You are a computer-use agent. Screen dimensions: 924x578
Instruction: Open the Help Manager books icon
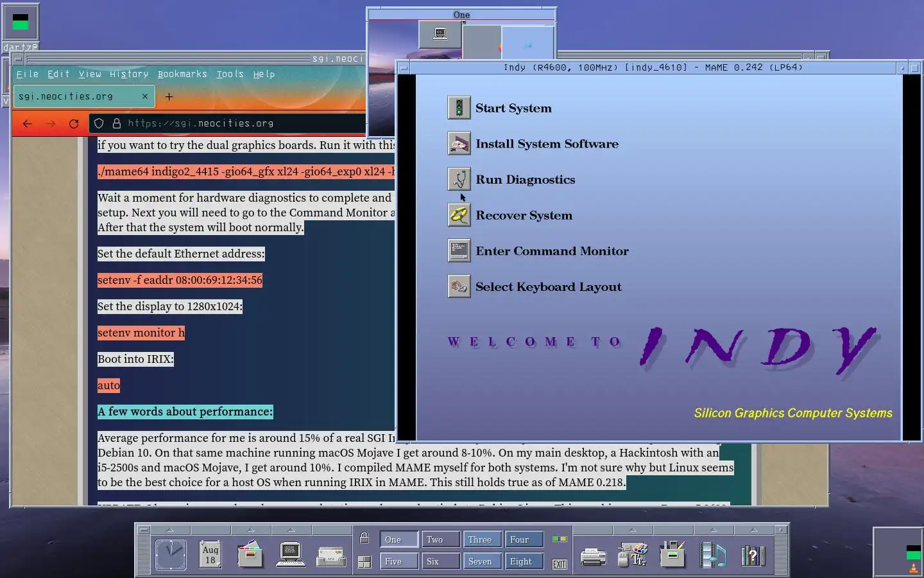[753, 555]
